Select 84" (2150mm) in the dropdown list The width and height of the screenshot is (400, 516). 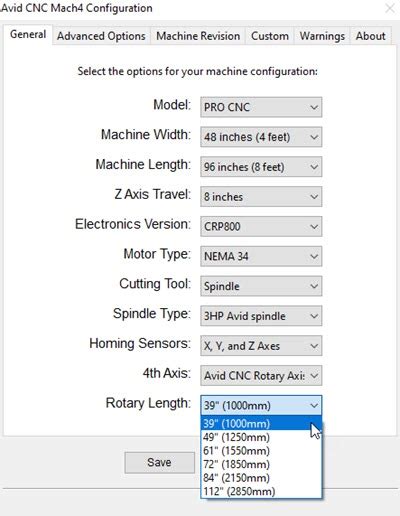click(261, 478)
